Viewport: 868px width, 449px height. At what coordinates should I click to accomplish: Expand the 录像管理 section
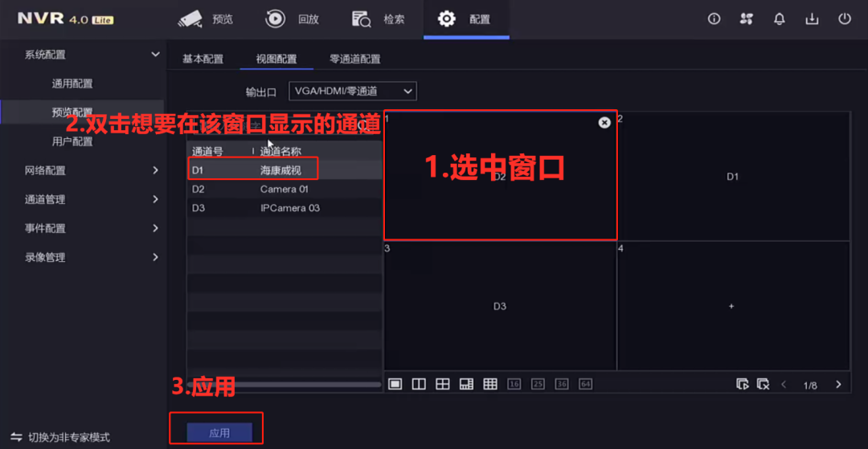(x=155, y=257)
